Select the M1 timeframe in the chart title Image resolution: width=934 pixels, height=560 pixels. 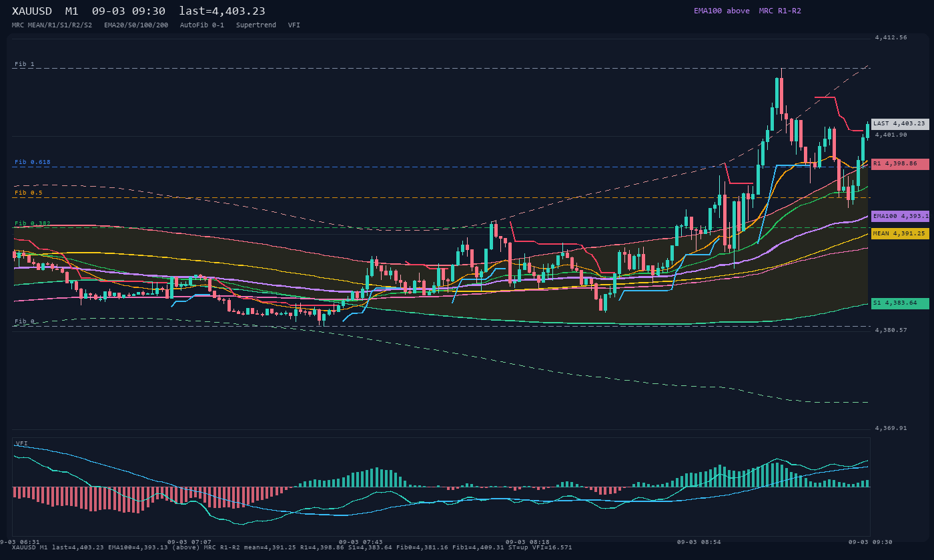72,11
